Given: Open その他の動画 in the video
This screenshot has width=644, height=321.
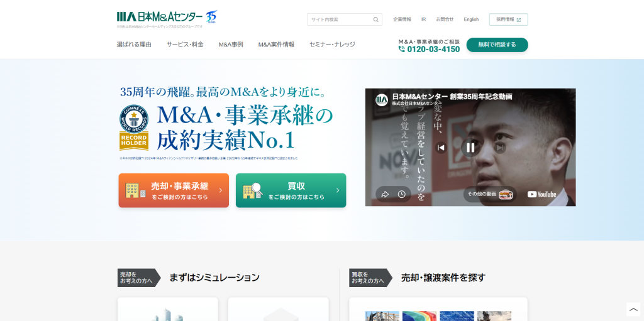Looking at the screenshot, I should (x=490, y=194).
